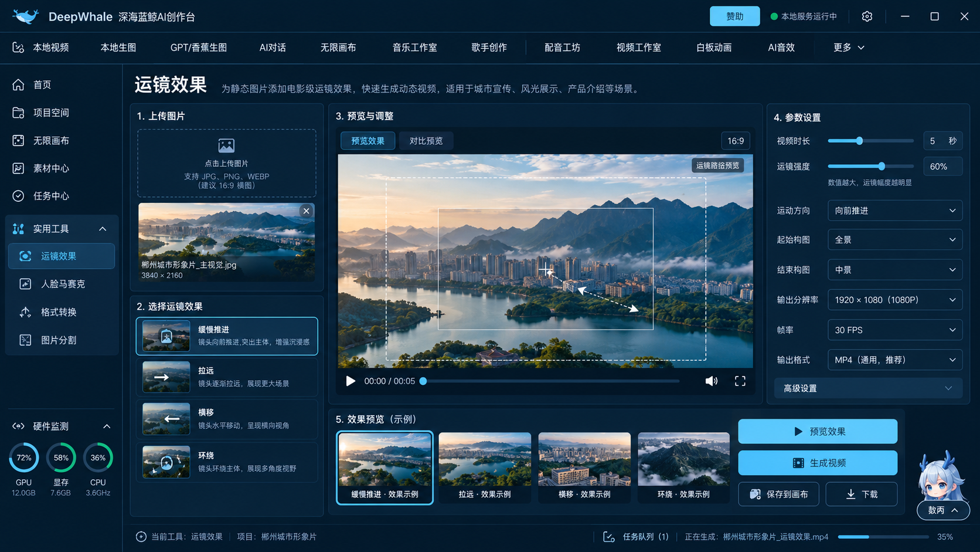Switch to 预览效果 mode
The height and width of the screenshot is (552, 980).
tap(368, 141)
